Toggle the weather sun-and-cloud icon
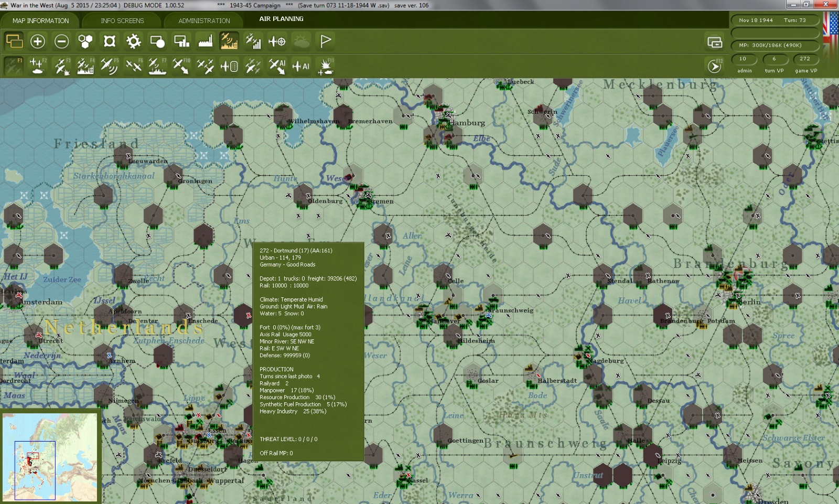The height and width of the screenshot is (504, 839). (x=302, y=41)
